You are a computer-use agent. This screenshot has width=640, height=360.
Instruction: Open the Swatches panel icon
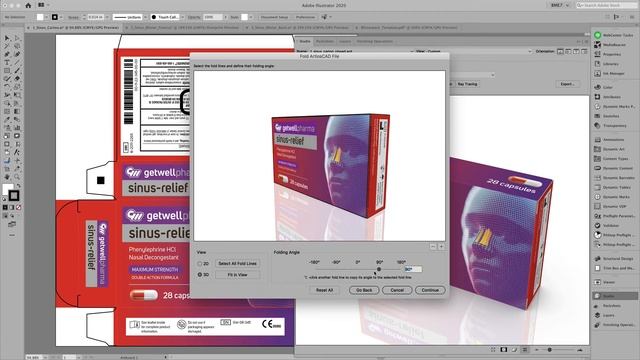[598, 116]
